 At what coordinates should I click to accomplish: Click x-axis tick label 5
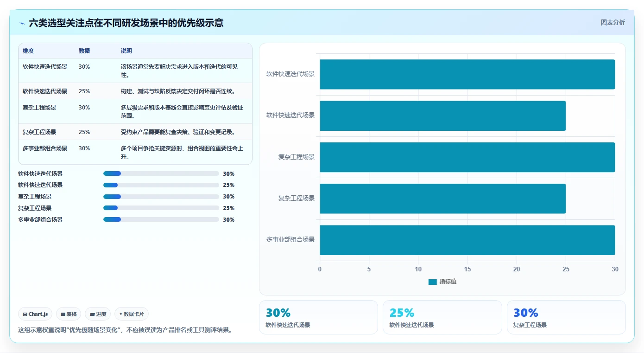click(x=369, y=270)
